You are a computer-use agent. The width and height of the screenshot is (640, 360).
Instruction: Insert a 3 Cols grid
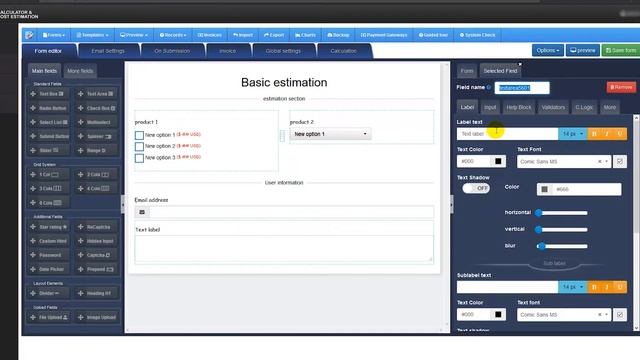[x=49, y=189]
